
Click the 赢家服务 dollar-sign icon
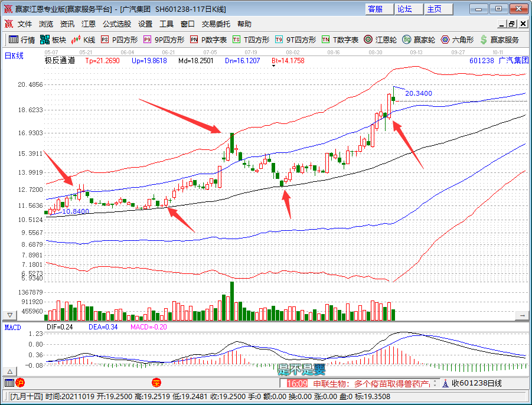tap(499, 40)
